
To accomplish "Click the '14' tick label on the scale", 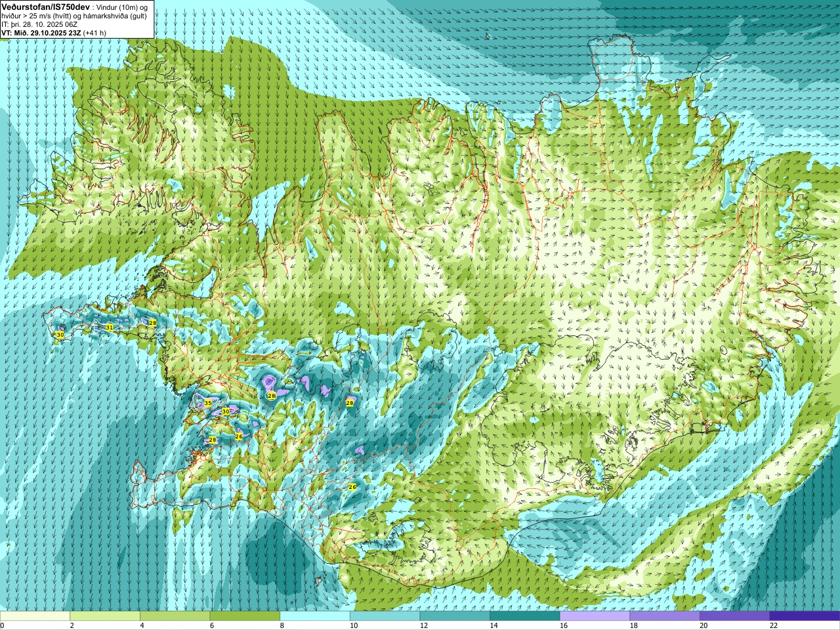I will tap(493, 625).
